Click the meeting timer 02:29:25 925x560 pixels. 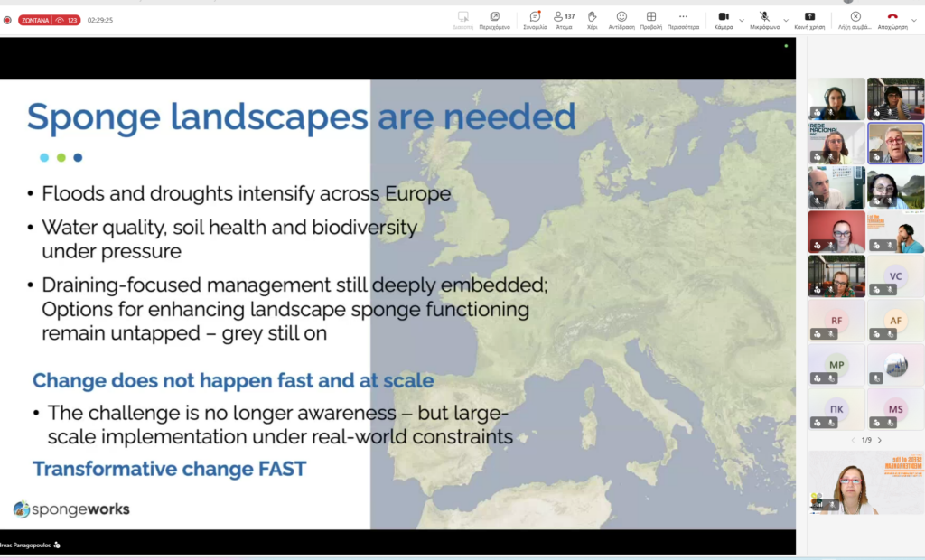[x=99, y=20]
